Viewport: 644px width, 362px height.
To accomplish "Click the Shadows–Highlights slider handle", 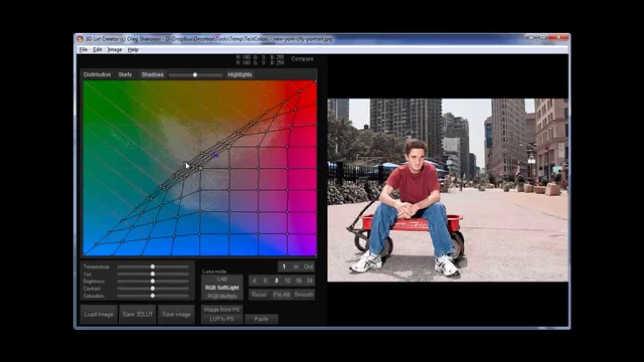I will (195, 75).
